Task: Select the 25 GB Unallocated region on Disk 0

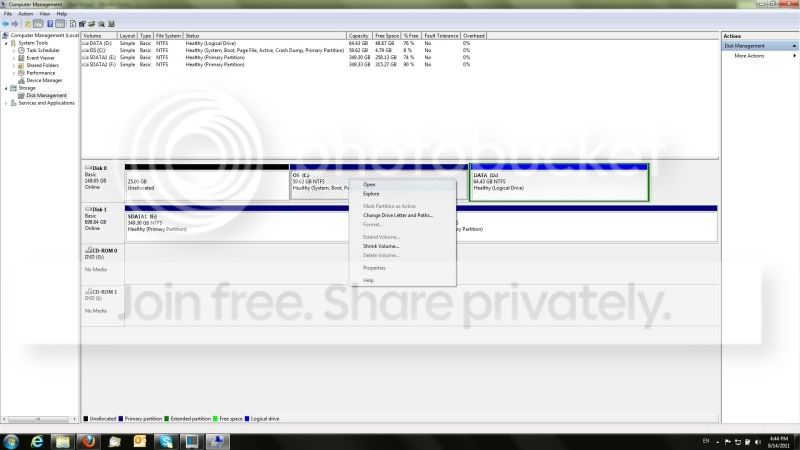Action: click(207, 182)
